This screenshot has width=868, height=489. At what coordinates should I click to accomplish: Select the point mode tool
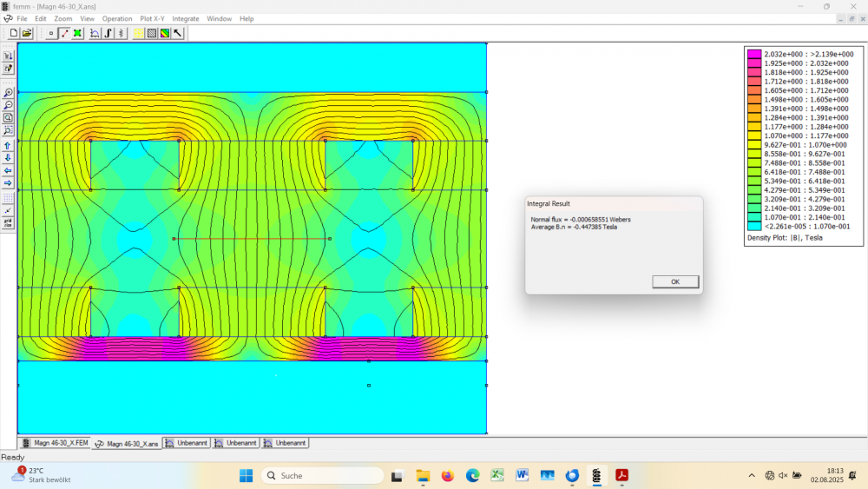tap(51, 33)
